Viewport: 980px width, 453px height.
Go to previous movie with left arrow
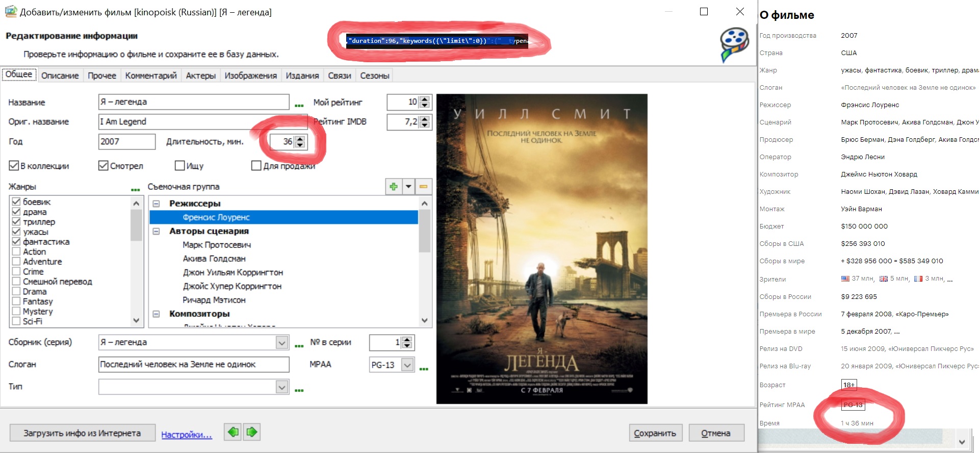pos(233,432)
